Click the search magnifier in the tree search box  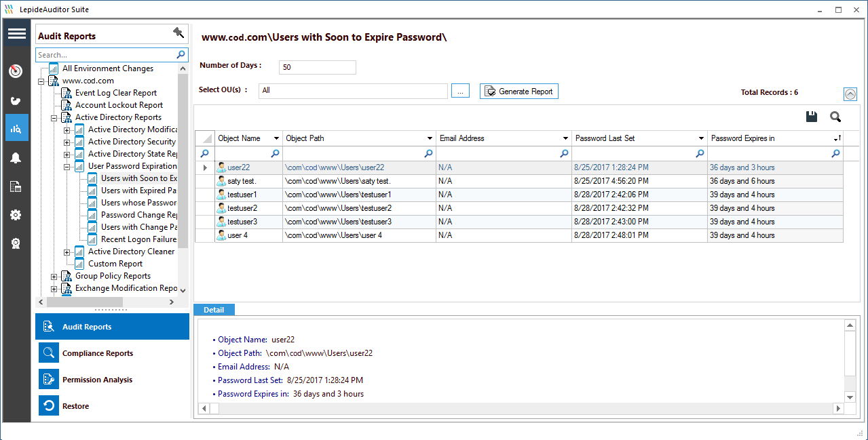[x=181, y=55]
